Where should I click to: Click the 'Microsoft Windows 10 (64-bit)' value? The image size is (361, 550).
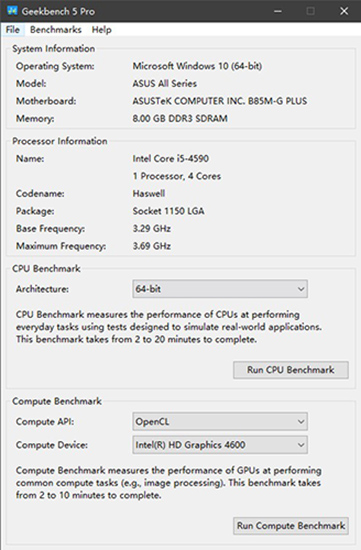point(197,66)
